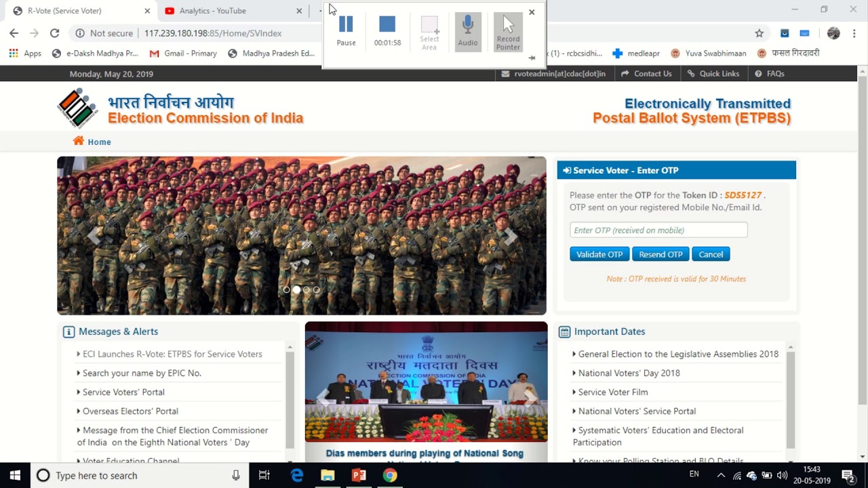The image size is (868, 488).
Task: Select the fourth carousel indicator dot
Action: pyautogui.click(x=316, y=290)
